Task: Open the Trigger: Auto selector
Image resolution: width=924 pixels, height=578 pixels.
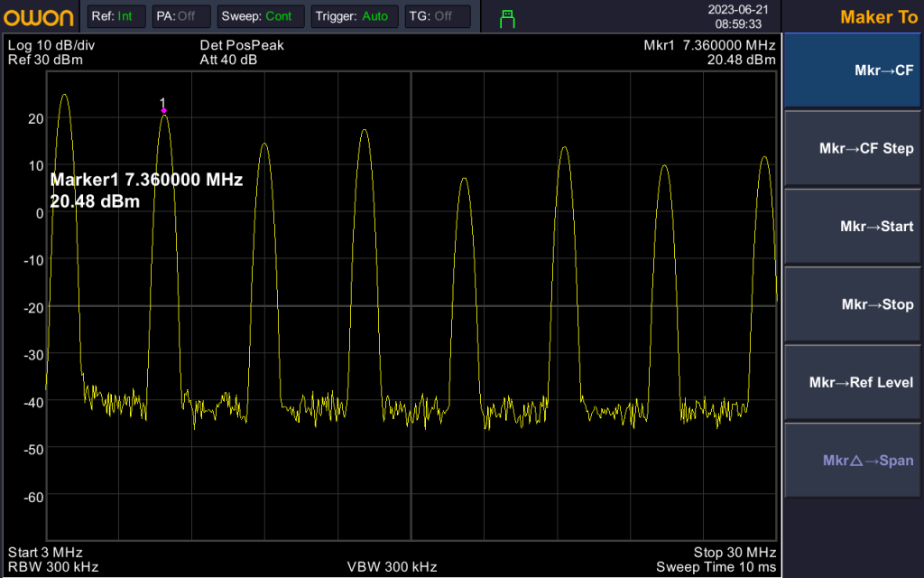Action: [354, 16]
